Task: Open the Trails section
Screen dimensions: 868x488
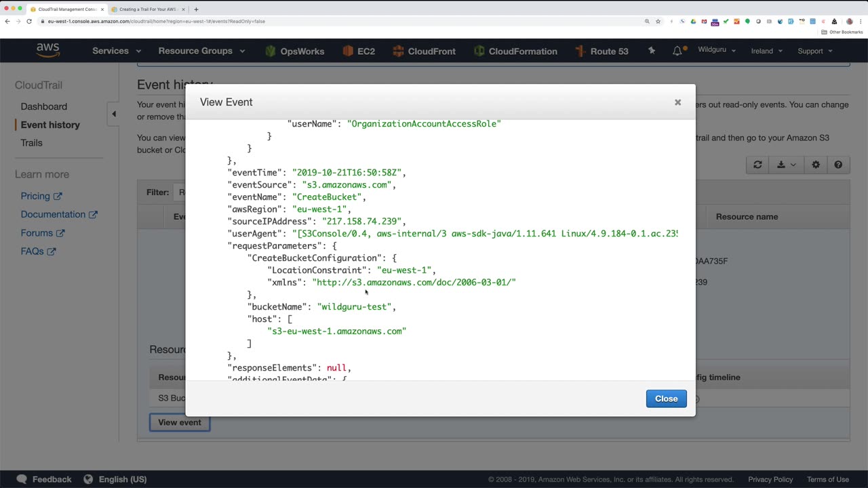Action: tap(31, 143)
